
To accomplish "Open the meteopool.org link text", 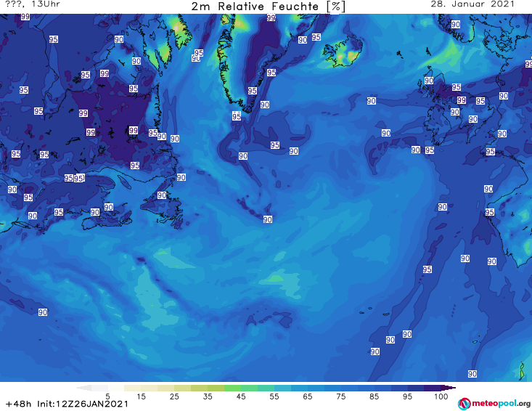I will click(x=501, y=404).
